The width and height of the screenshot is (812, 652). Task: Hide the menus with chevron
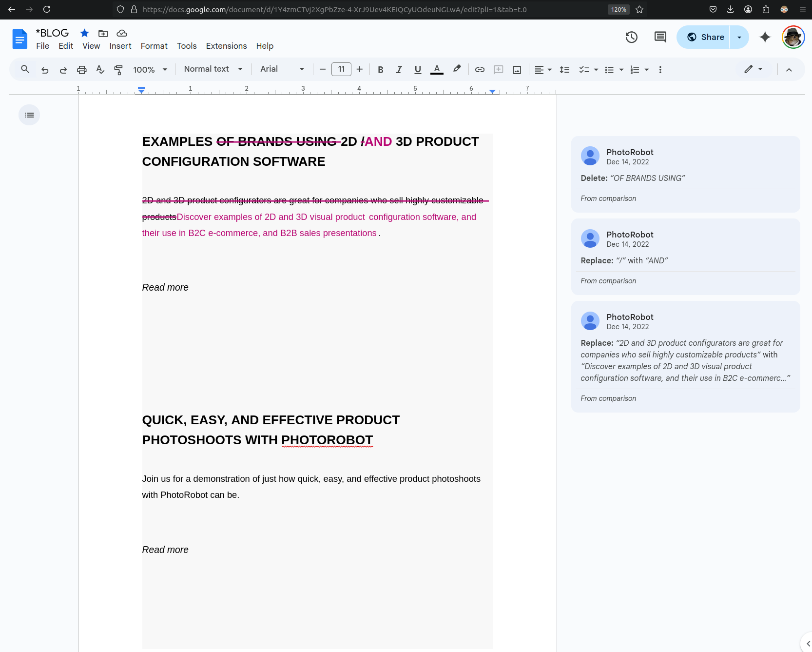tap(789, 70)
